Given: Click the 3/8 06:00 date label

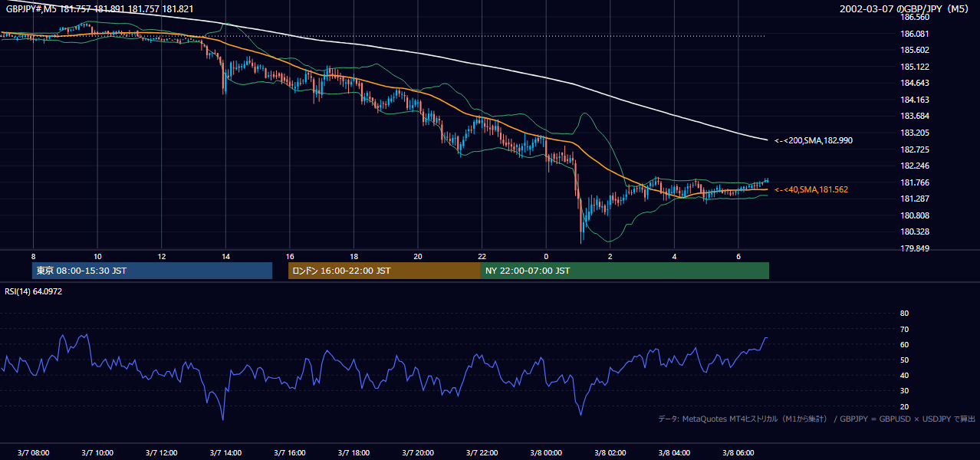Looking at the screenshot, I should coord(738,453).
